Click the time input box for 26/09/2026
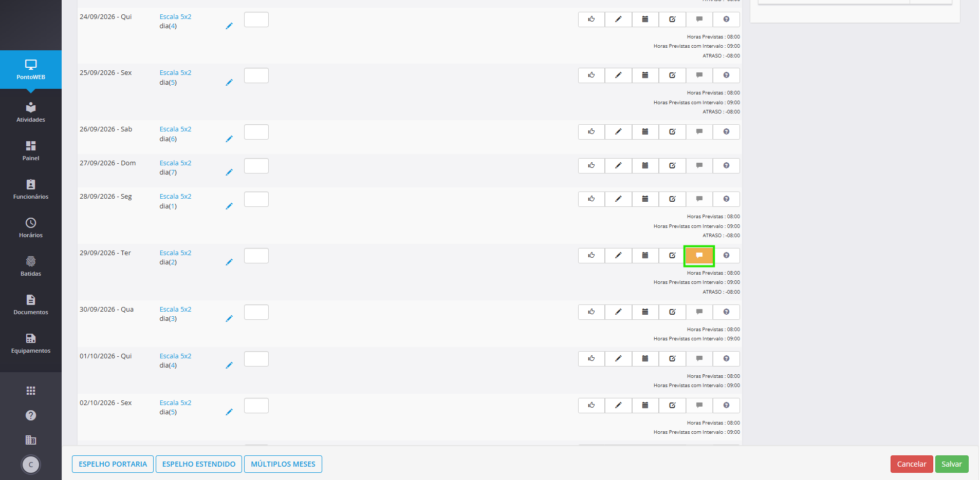The image size is (980, 480). (x=256, y=132)
